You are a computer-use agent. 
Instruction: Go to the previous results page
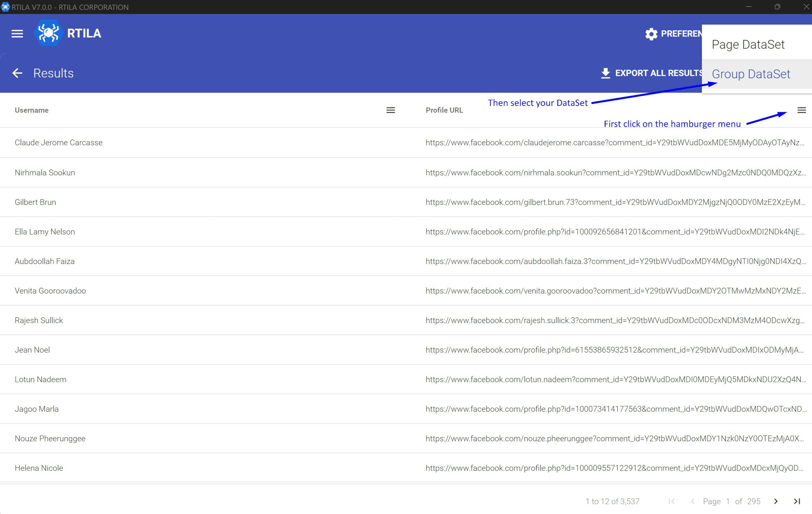tap(692, 501)
